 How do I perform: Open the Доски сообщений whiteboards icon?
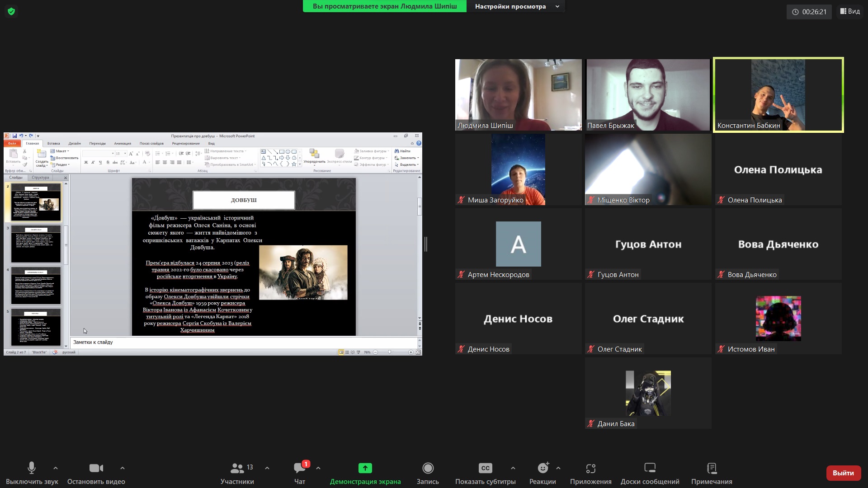[x=650, y=468]
